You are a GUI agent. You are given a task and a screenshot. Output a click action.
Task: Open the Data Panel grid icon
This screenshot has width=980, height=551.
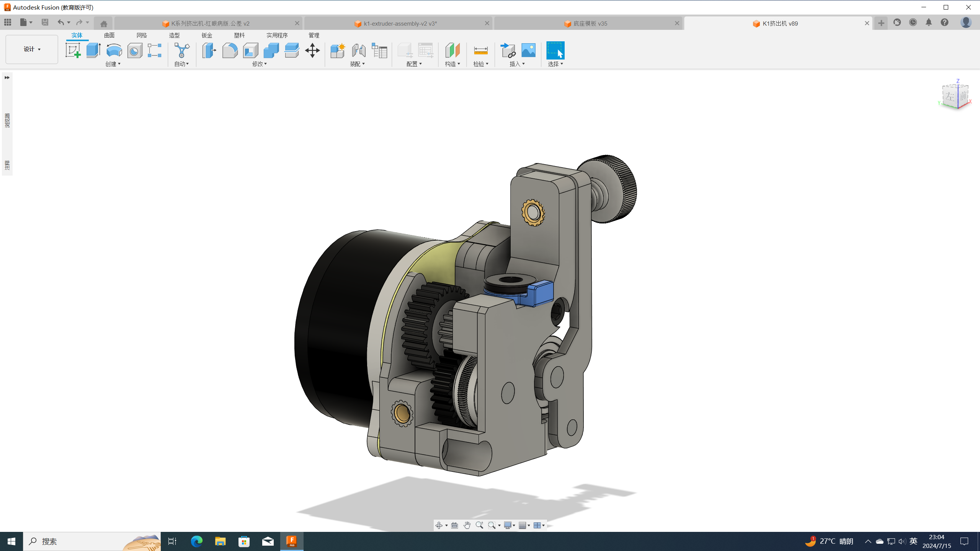[x=8, y=22]
